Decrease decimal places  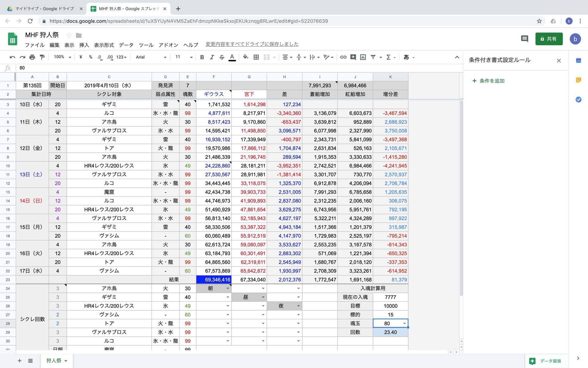[100, 57]
